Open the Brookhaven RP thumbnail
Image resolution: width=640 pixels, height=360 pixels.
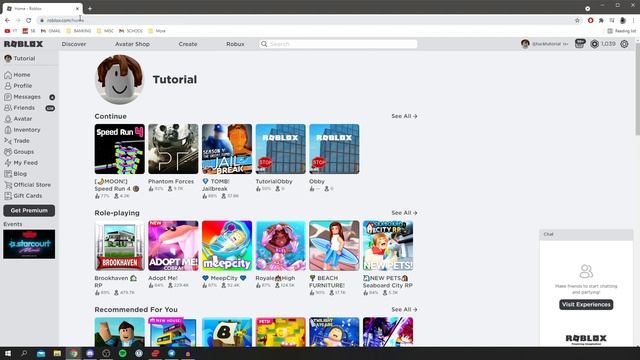click(120, 246)
